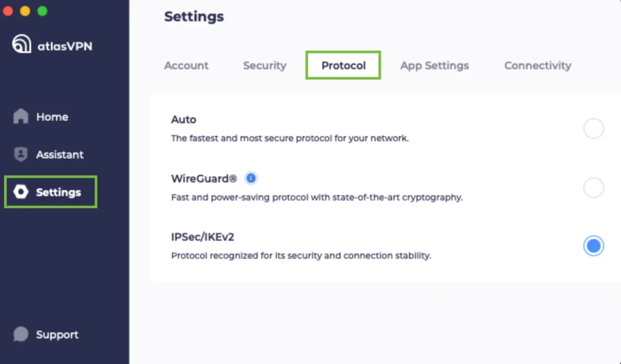Screen dimensions: 621x364
Task: Enable the WireGuard protocol
Action: (593, 187)
